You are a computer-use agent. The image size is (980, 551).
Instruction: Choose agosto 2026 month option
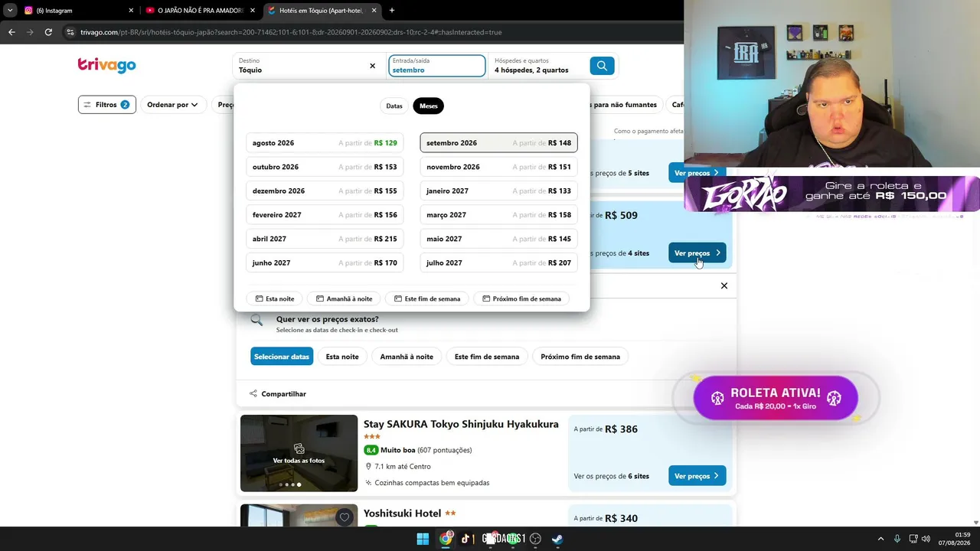[x=325, y=143]
